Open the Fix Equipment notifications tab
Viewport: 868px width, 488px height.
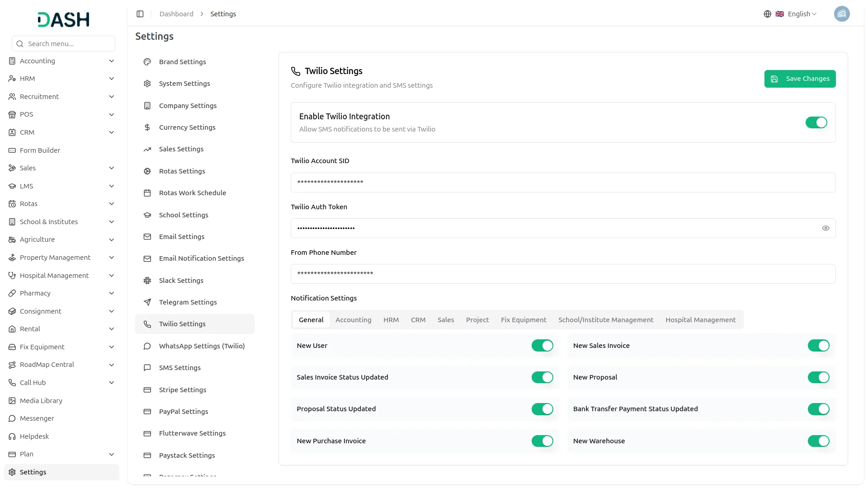click(x=523, y=319)
